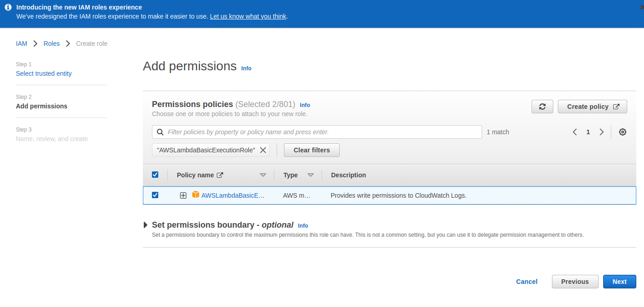This screenshot has width=644, height=307.
Task: Click the filter policies search field
Action: [x=322, y=132]
